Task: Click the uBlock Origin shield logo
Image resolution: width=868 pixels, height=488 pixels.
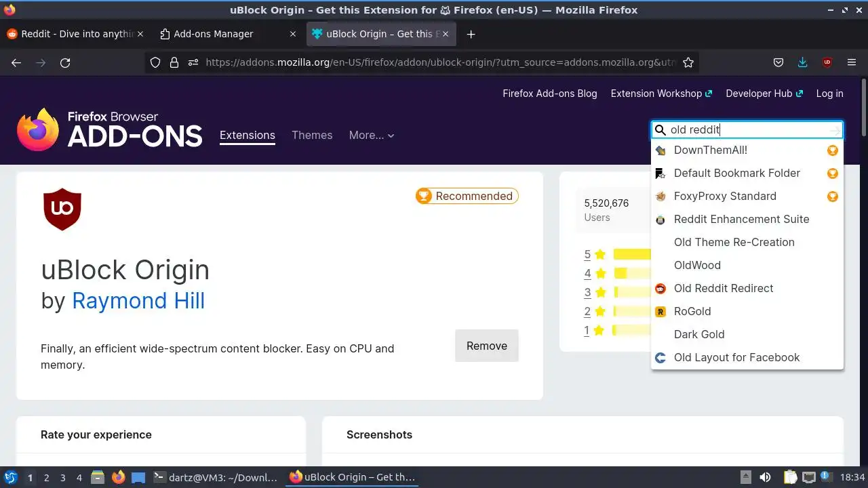Action: (62, 209)
